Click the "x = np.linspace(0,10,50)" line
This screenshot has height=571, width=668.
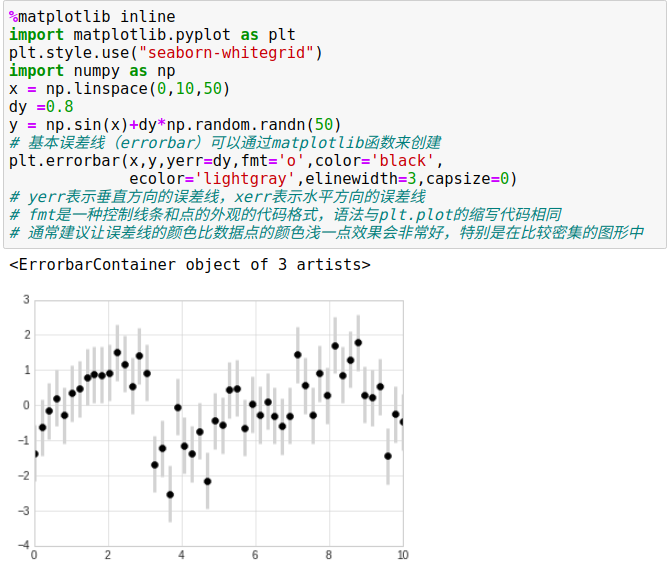point(119,89)
